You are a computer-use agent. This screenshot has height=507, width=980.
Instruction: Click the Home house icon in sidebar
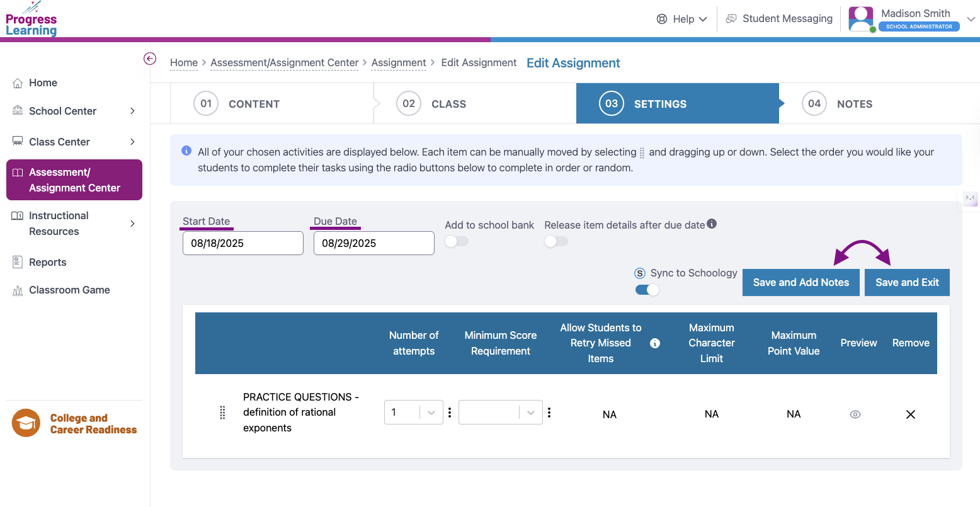click(18, 83)
